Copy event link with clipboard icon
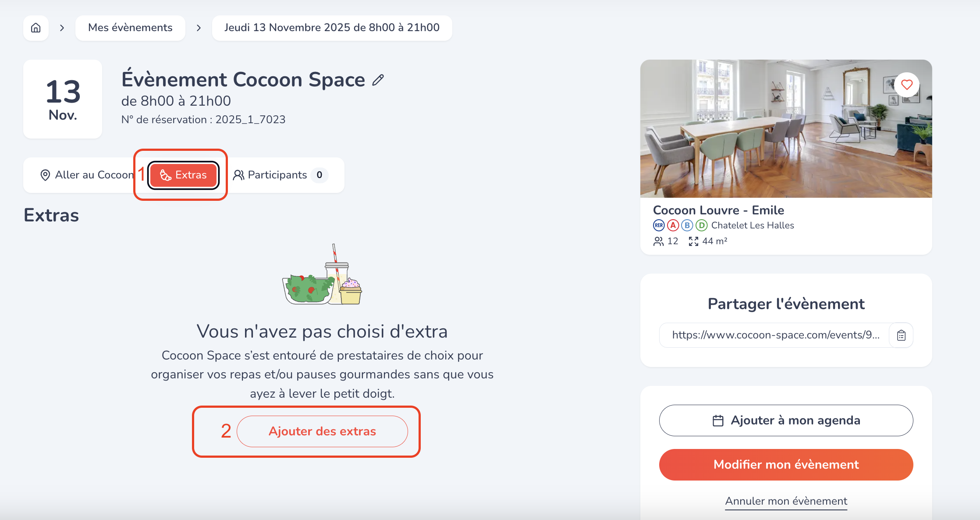The height and width of the screenshot is (520, 980). 901,335
